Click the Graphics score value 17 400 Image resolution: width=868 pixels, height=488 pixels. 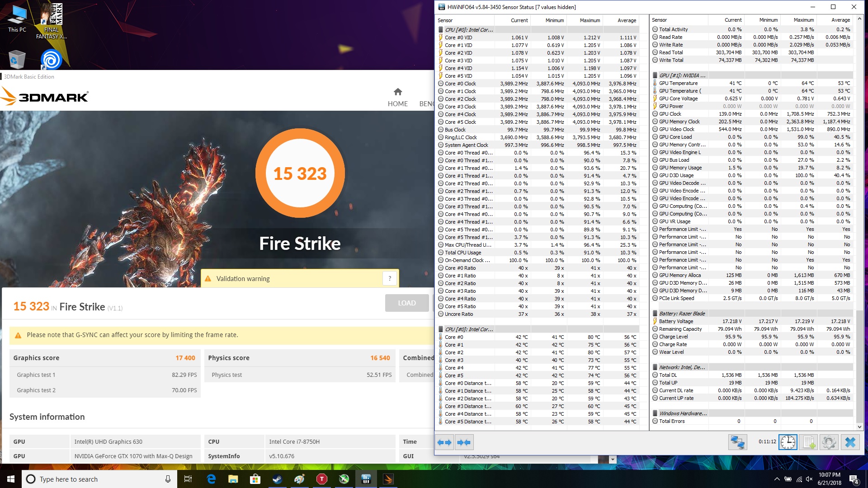(x=185, y=358)
